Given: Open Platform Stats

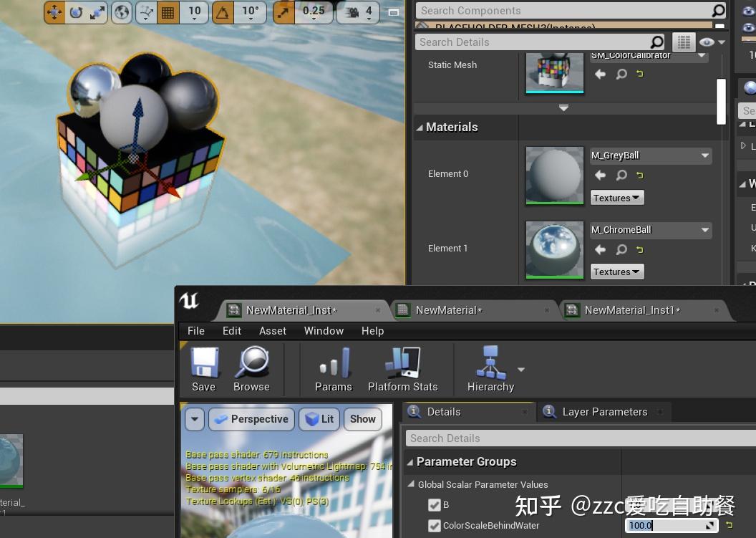Looking at the screenshot, I should tap(402, 370).
